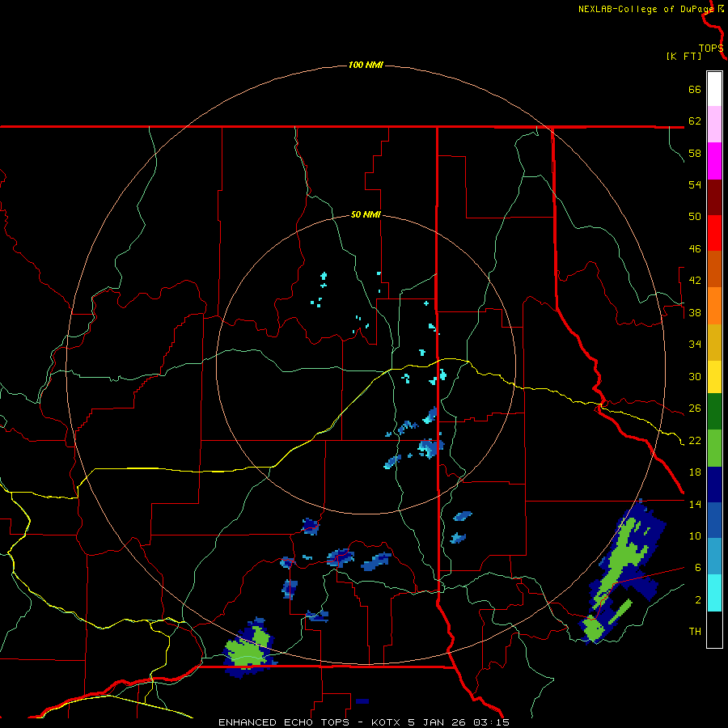Image resolution: width=728 pixels, height=728 pixels.
Task: Click the TH legend label
Action: click(x=695, y=632)
